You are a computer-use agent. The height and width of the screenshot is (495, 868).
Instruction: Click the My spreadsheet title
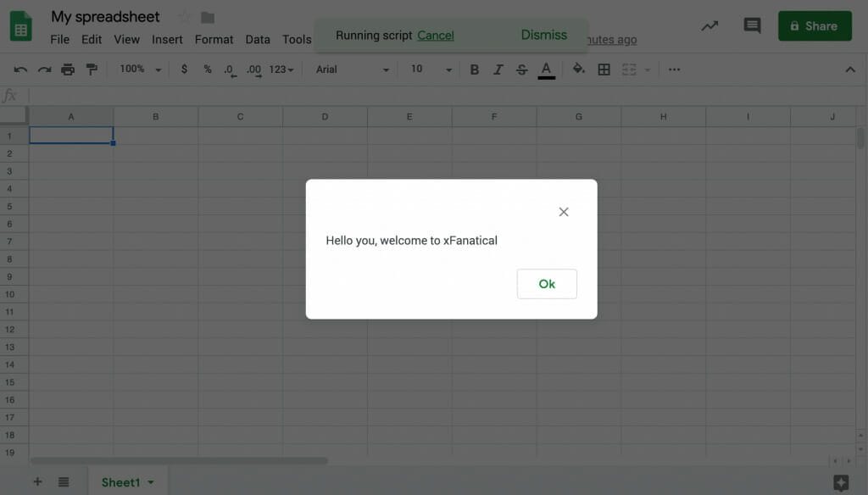105,17
